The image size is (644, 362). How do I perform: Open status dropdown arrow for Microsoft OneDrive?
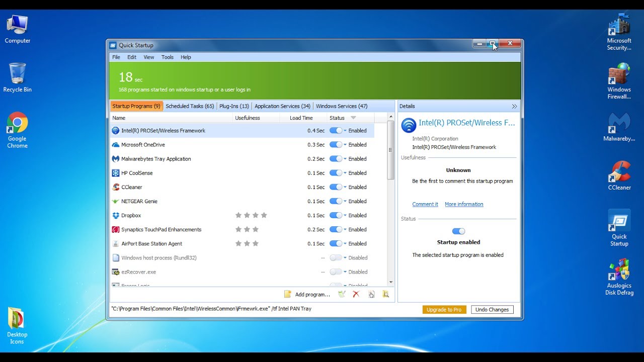(345, 145)
